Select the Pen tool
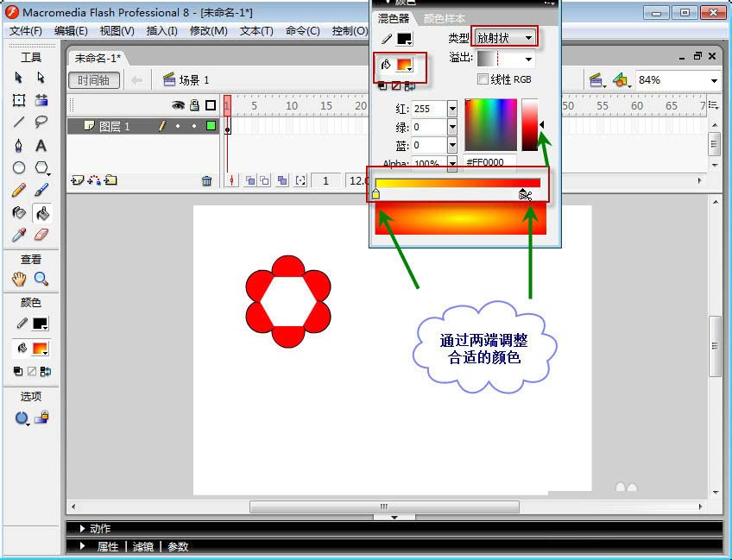 (19, 146)
